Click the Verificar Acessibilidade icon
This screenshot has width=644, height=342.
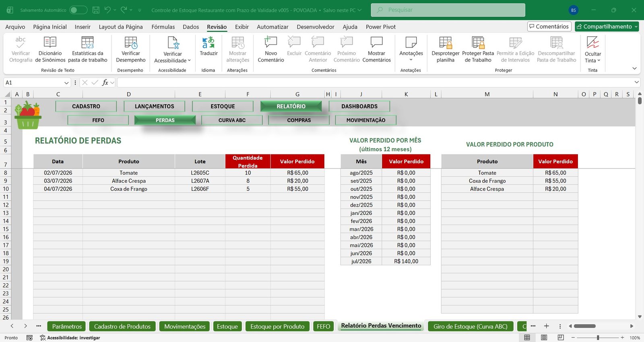point(173,42)
